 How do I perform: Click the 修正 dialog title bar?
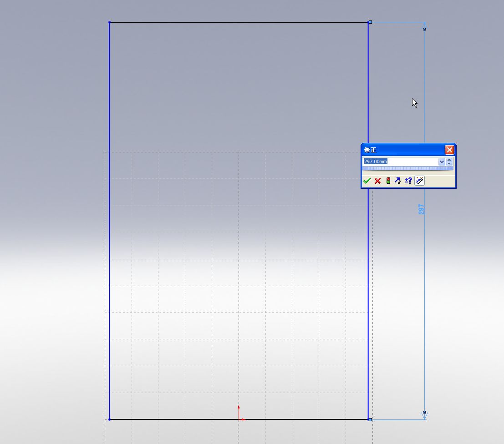click(401, 150)
